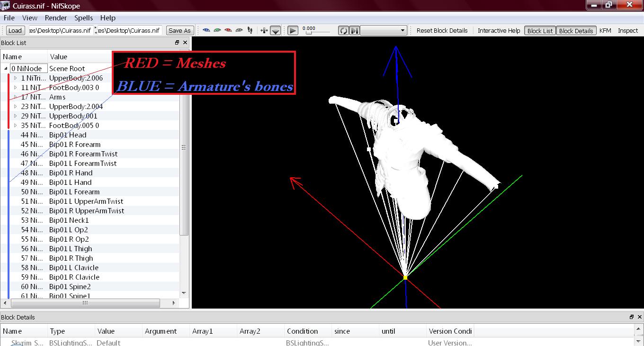This screenshot has width=644, height=346.
Task: Expand the Arms mesh node
Action: pyautogui.click(x=16, y=97)
